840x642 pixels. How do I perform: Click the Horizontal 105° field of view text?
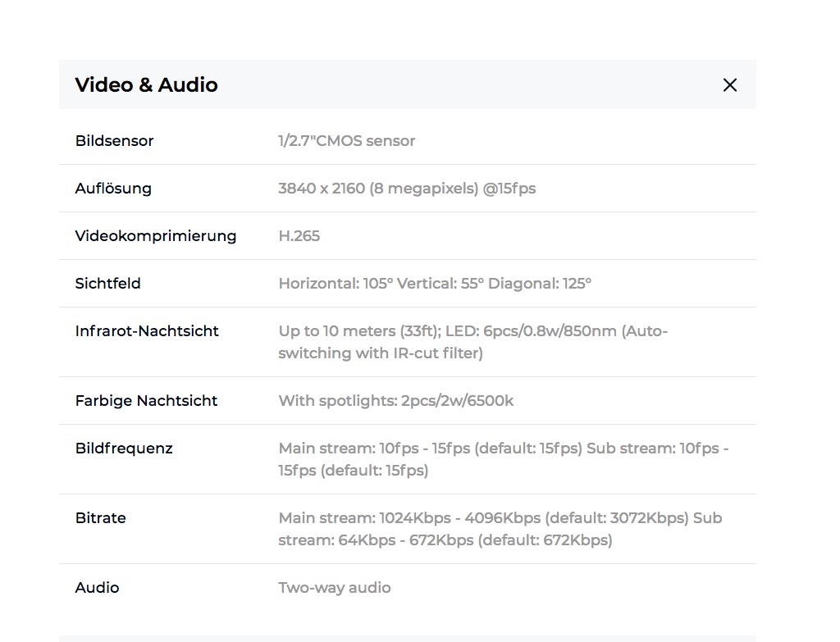click(x=336, y=284)
